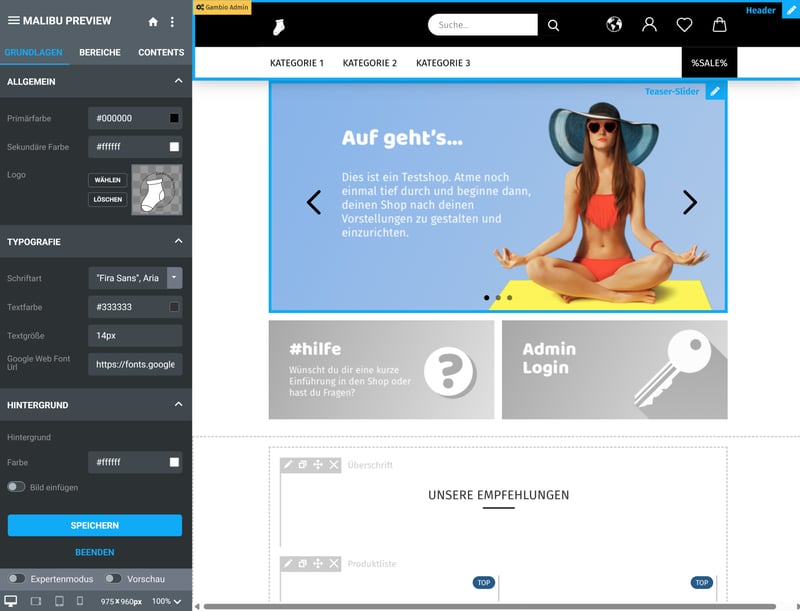
Task: Select the Grundlagen tab
Action: click(34, 53)
